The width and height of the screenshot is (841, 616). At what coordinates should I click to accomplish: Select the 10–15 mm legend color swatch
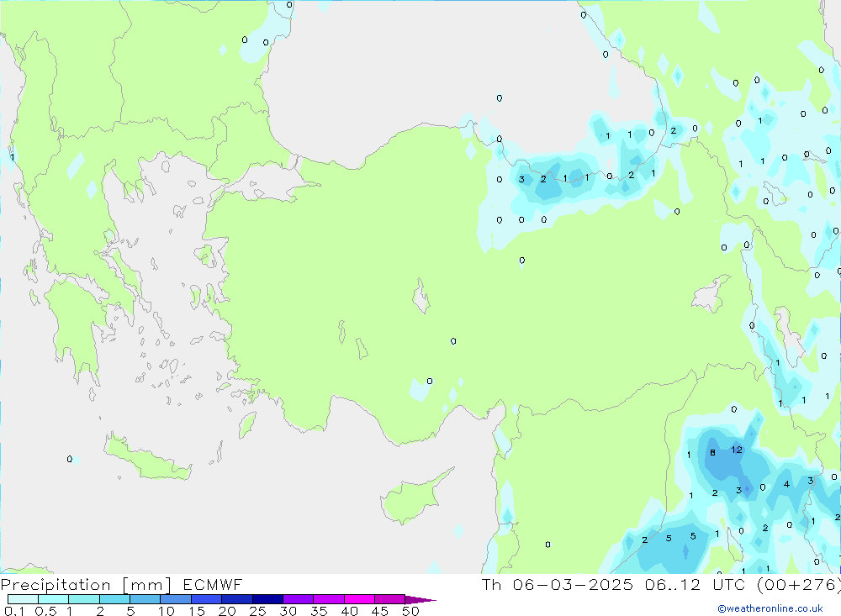(x=176, y=599)
